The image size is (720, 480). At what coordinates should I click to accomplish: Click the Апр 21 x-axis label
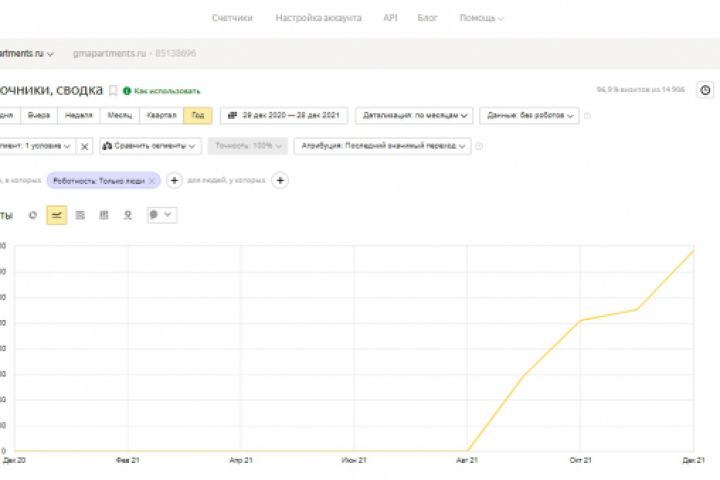point(241,460)
